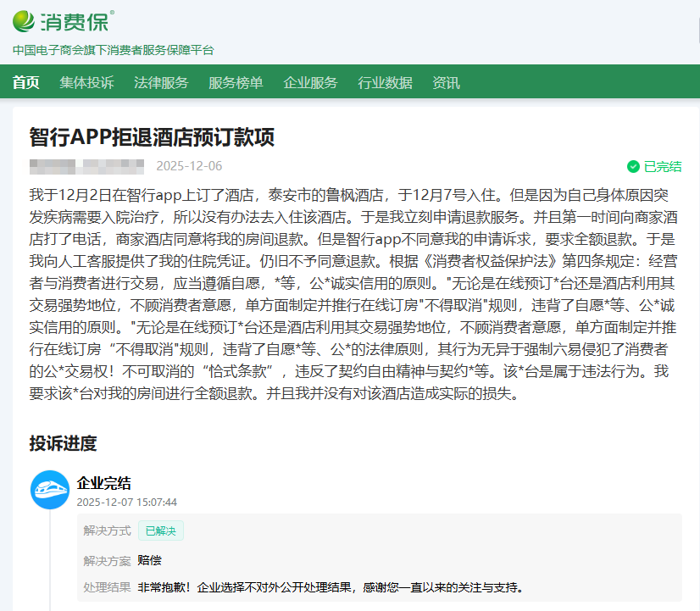Click the enterprise avatar icon in 投诉进度
The image size is (700, 611).
[50, 491]
